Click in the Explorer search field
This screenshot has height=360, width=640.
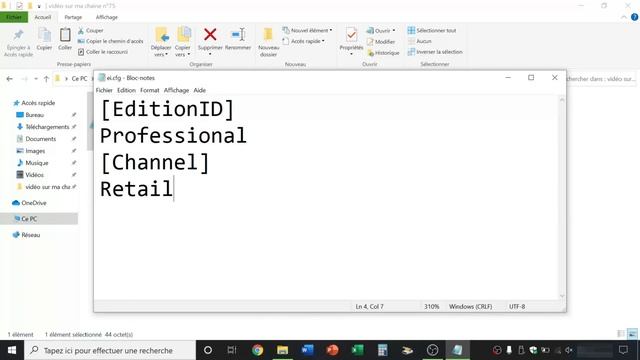click(602, 79)
